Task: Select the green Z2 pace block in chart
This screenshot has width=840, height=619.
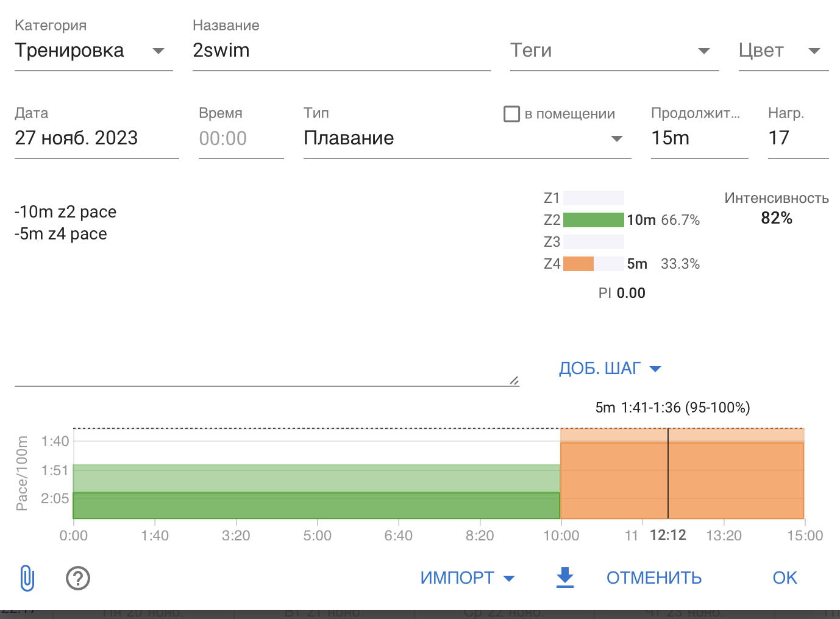Action: [x=316, y=492]
